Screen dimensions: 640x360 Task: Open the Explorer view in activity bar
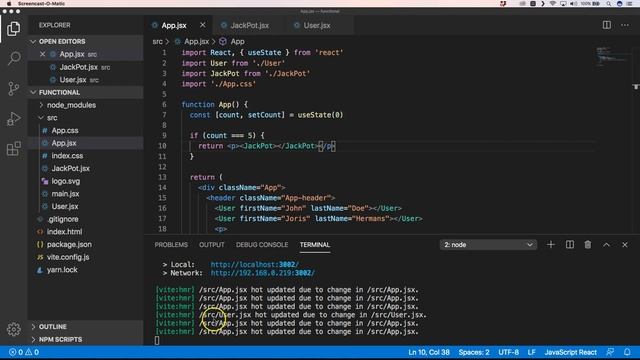(x=13, y=29)
